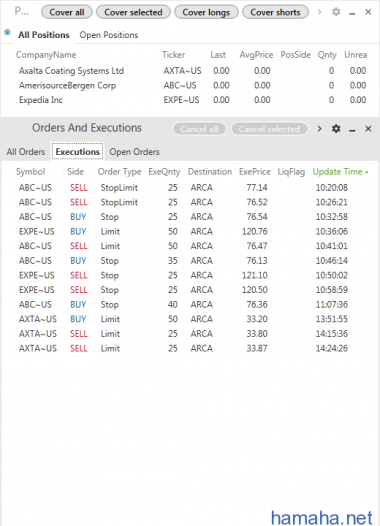
Task: Sort executions by ExePrice column header
Action: pos(255,172)
